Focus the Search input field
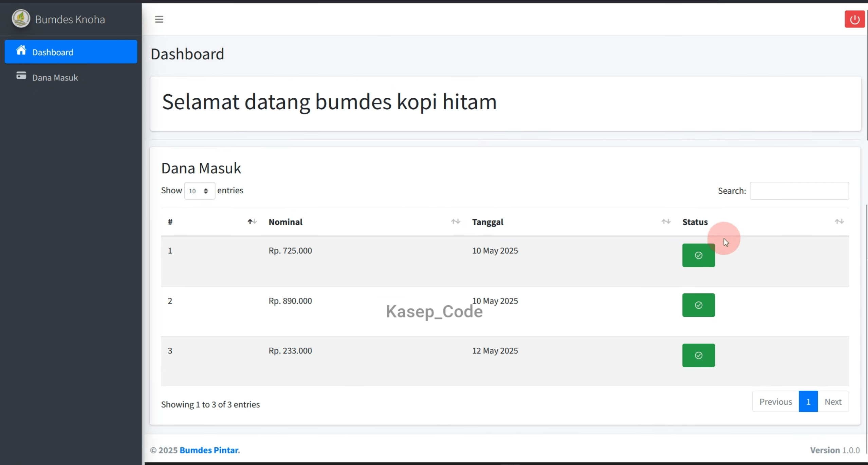This screenshot has width=868, height=465. click(799, 191)
